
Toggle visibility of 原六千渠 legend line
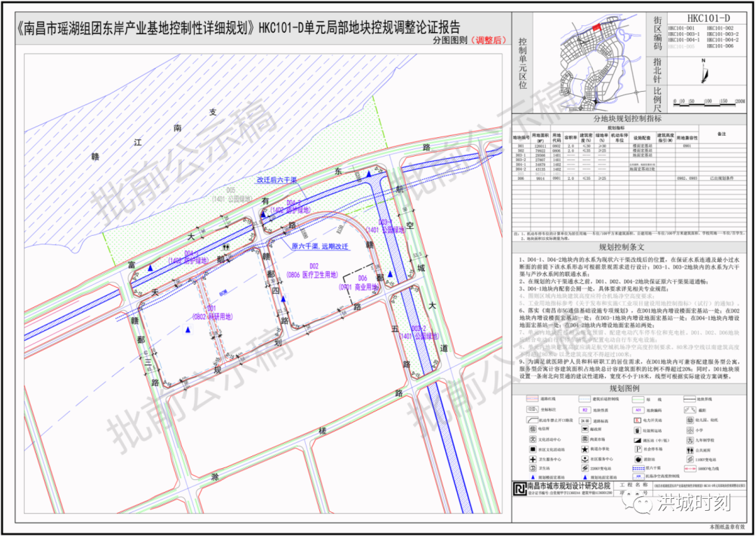coord(638,467)
